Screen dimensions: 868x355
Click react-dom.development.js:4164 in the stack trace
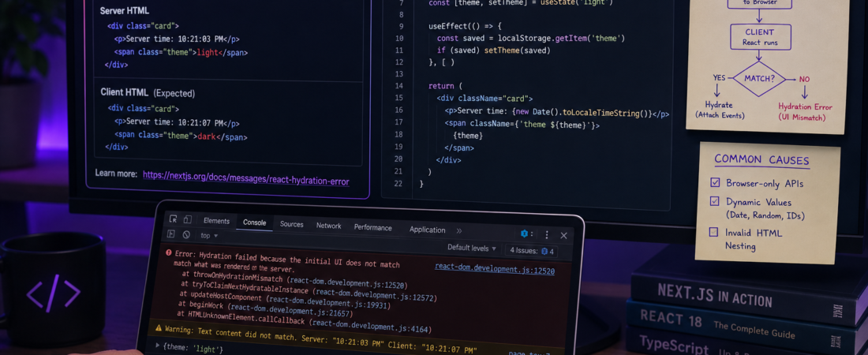371,324
